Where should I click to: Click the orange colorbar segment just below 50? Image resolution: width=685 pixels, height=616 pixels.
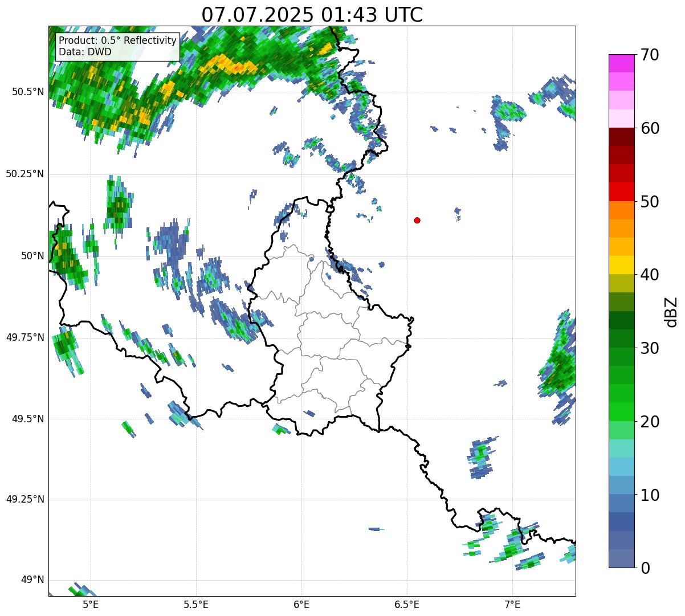pos(621,210)
